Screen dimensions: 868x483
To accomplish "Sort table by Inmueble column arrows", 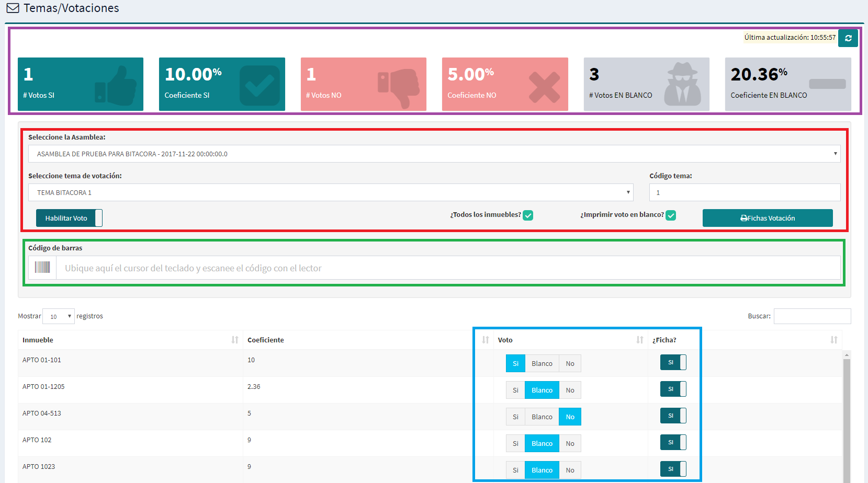I will tap(235, 340).
